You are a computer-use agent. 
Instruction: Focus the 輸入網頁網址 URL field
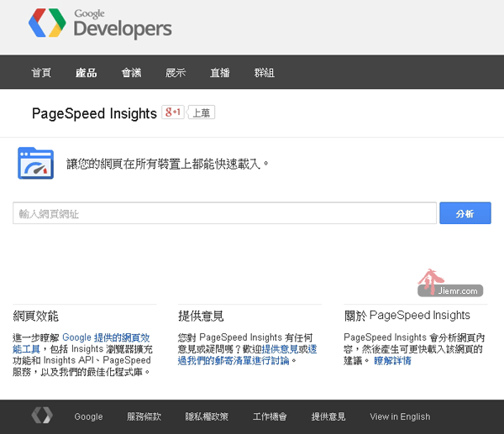224,213
